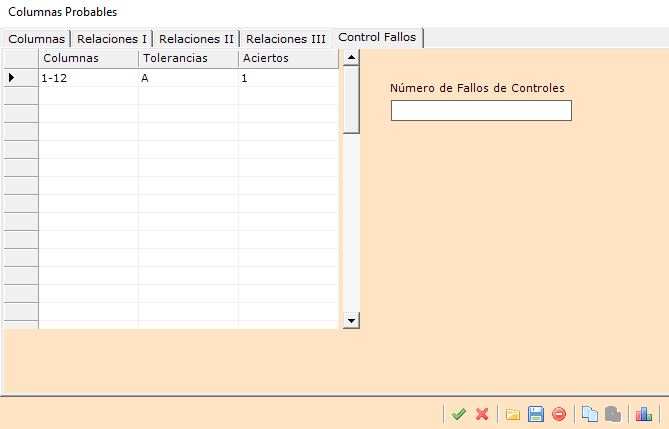Save using the blue floppy disk icon
Screen dimensions: 669x429
pos(536,414)
